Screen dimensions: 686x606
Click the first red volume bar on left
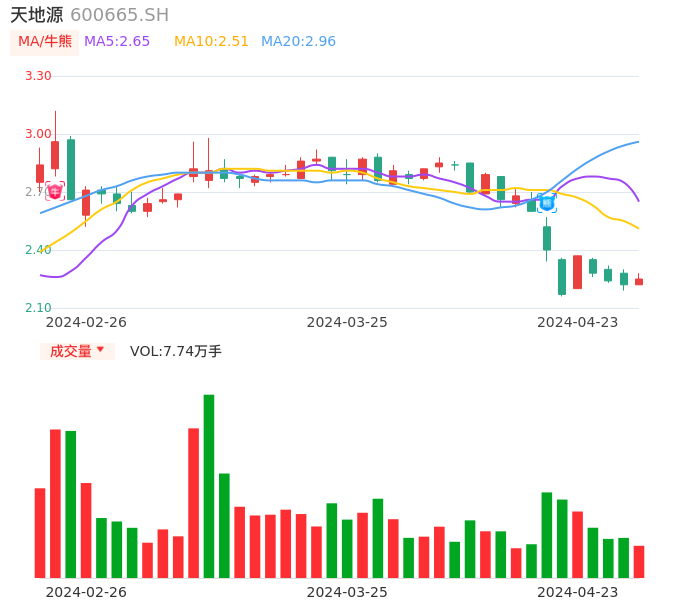(40, 533)
